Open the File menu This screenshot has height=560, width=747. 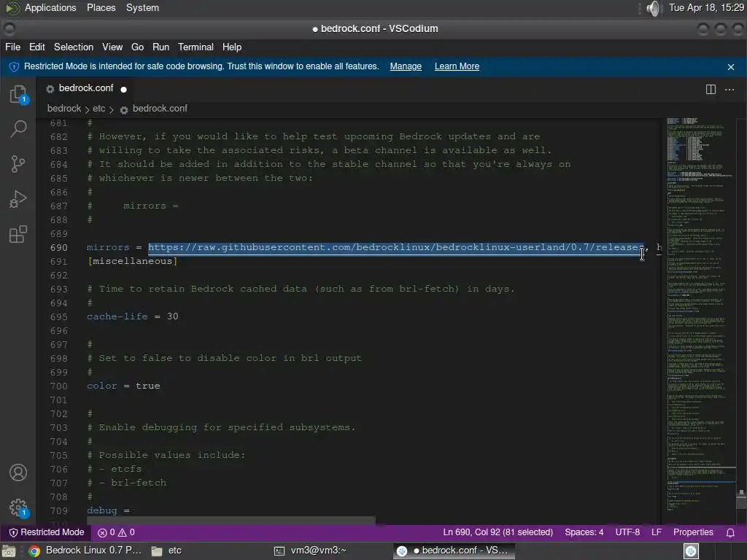tap(13, 47)
